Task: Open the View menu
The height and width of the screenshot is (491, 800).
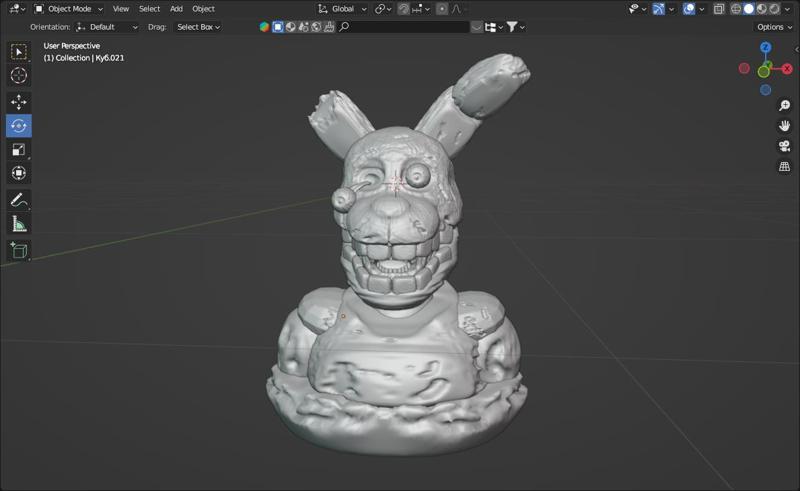Action: point(121,9)
